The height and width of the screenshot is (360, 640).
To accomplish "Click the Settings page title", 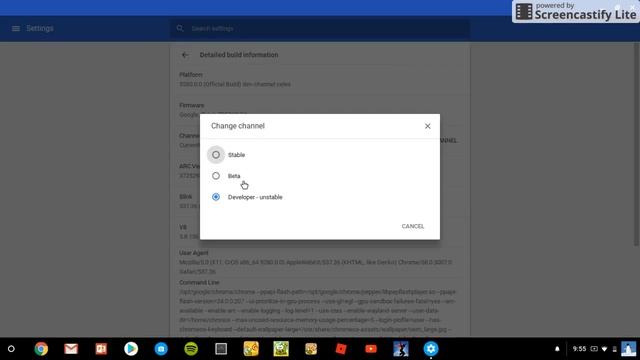I will (x=40, y=29).
